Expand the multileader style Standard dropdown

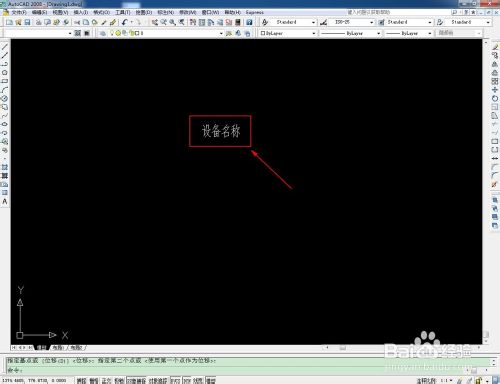pos(488,22)
